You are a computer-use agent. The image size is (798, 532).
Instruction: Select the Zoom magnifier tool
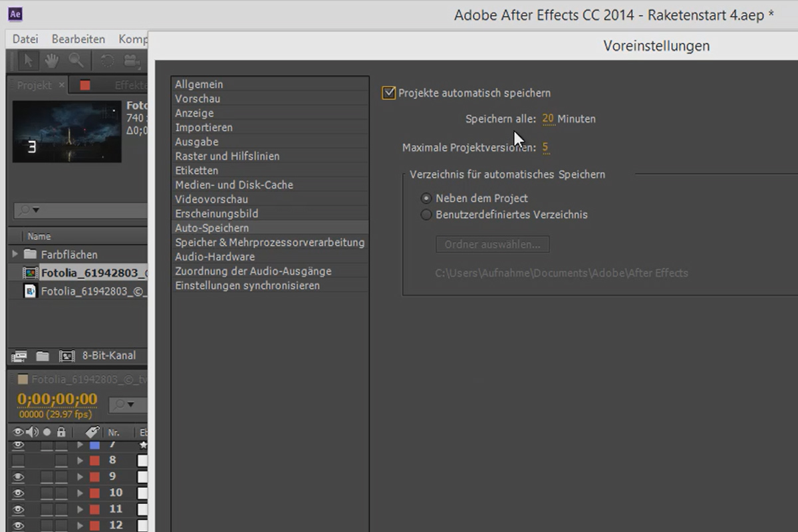click(x=76, y=61)
